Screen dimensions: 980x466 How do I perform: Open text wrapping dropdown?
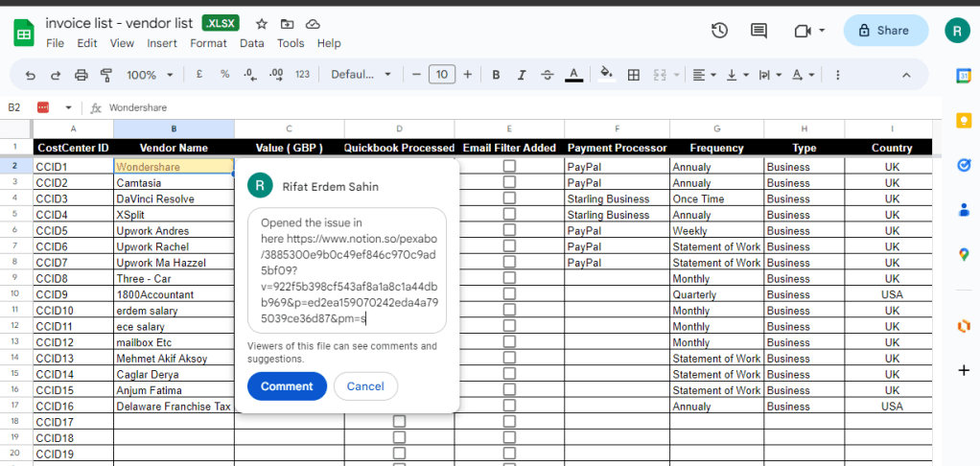(x=770, y=75)
